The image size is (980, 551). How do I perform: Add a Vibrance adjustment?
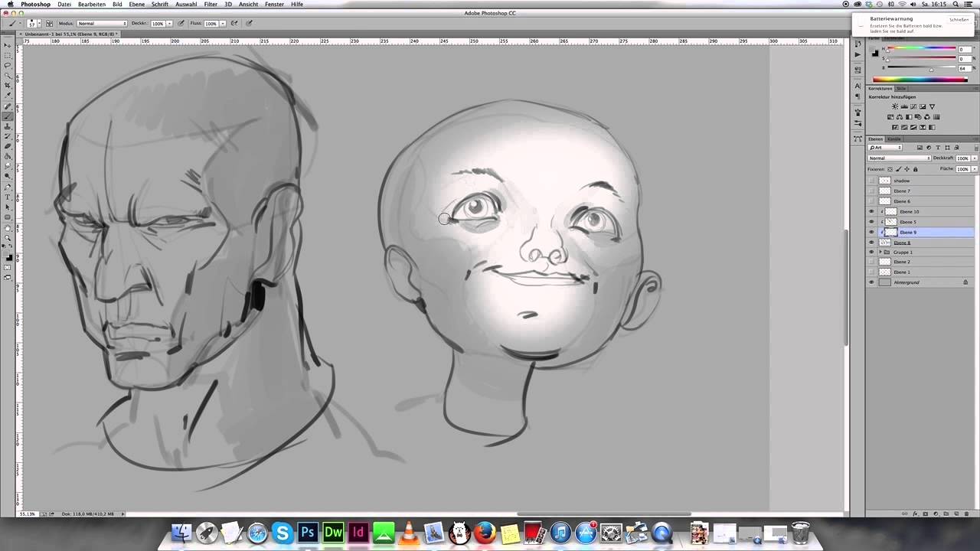coord(932,106)
